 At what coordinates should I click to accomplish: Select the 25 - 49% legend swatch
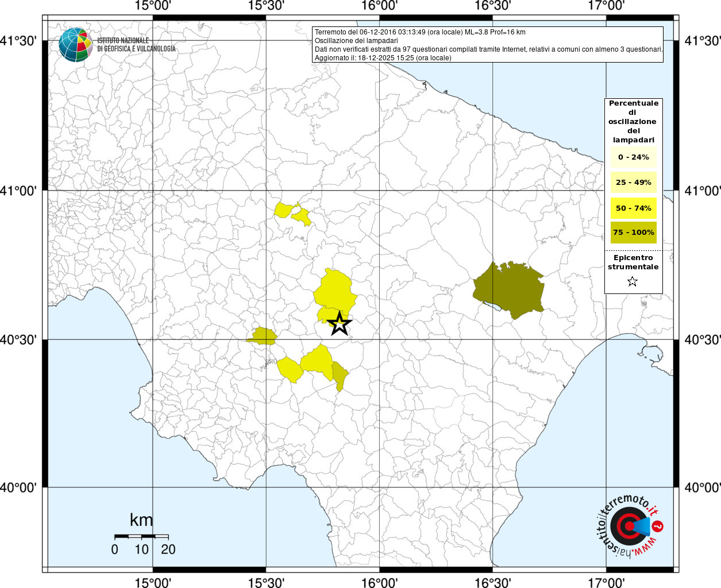[633, 183]
